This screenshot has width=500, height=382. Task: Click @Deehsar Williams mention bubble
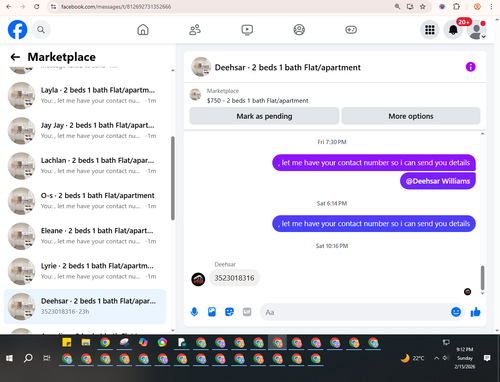[x=438, y=181]
